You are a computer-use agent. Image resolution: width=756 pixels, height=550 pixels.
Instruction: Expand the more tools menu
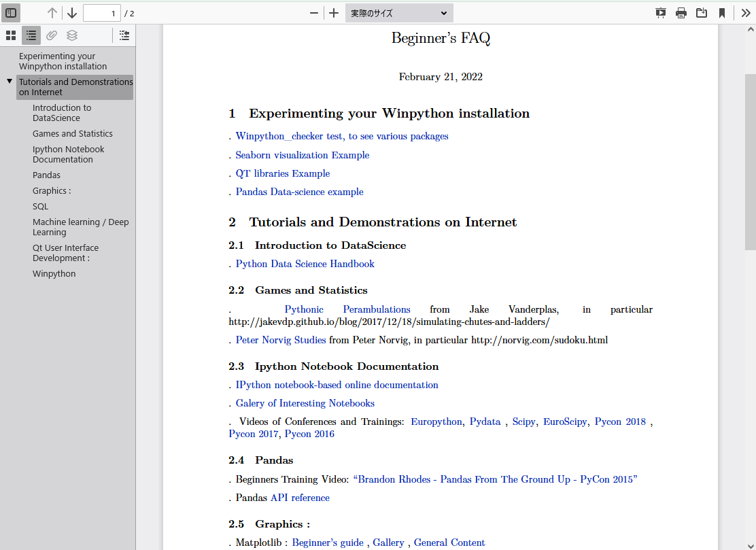click(x=746, y=12)
